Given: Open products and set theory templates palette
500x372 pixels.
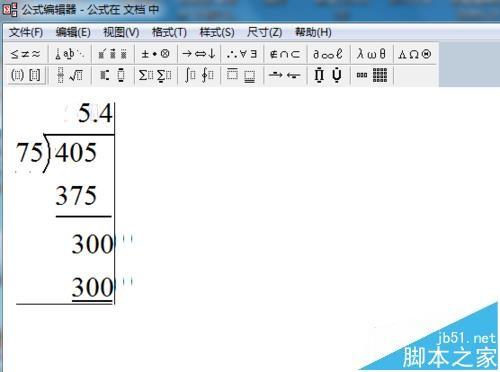Looking at the screenshot, I should [x=328, y=75].
